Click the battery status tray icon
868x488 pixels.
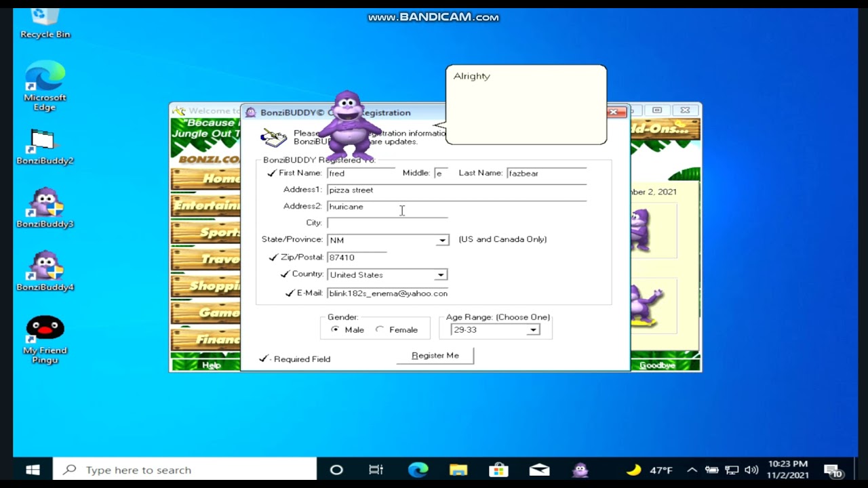[x=711, y=470]
